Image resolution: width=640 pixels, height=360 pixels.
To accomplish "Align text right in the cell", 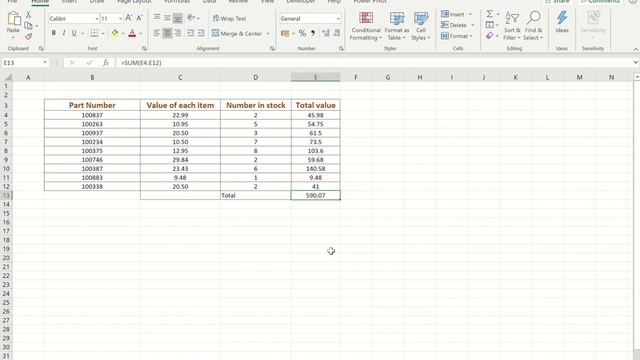I will (178, 33).
